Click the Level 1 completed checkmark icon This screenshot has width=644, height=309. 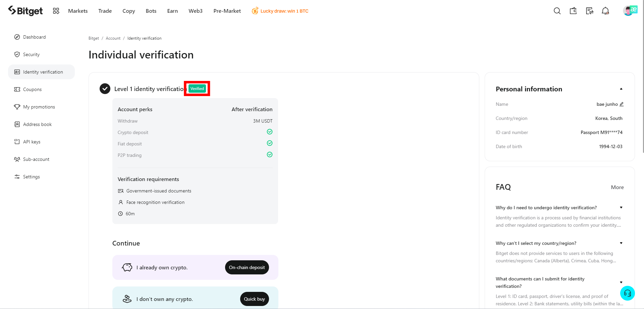(x=105, y=89)
